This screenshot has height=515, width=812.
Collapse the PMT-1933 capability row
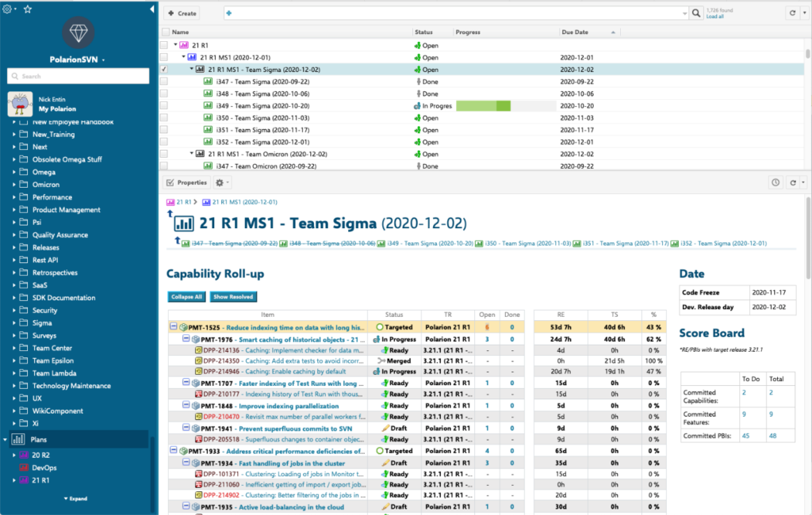174,450
